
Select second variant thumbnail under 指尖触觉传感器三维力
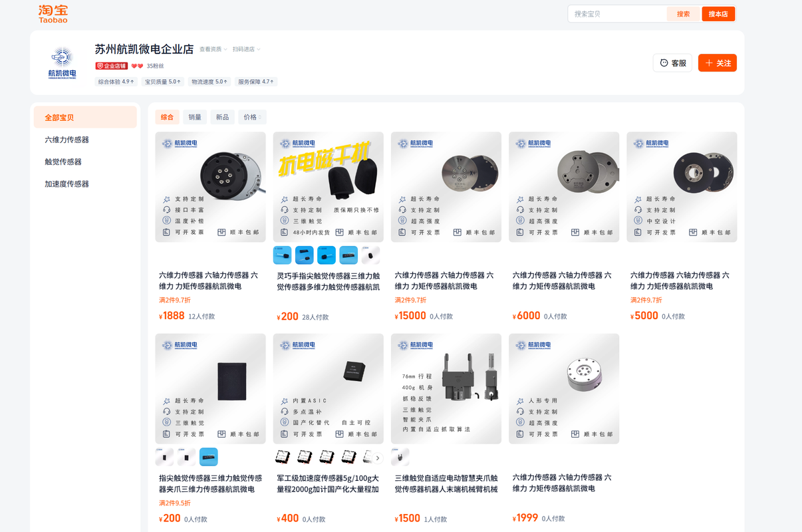pyautogui.click(x=186, y=457)
